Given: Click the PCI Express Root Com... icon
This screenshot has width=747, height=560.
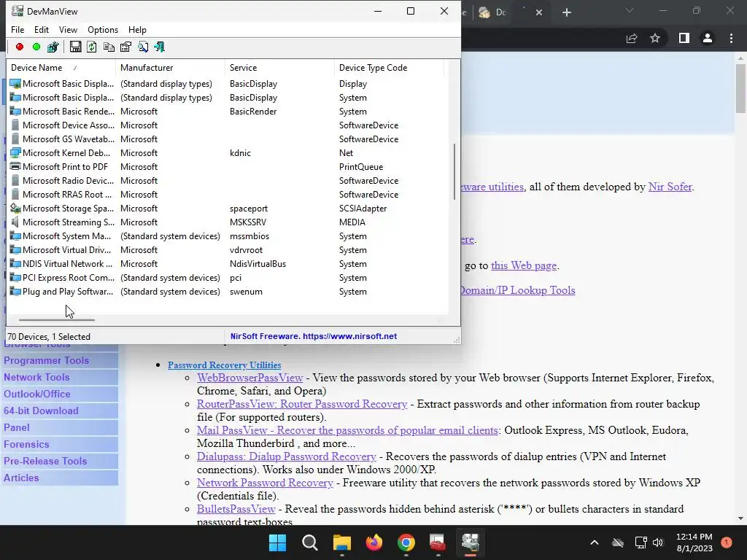Looking at the screenshot, I should click(x=15, y=278).
